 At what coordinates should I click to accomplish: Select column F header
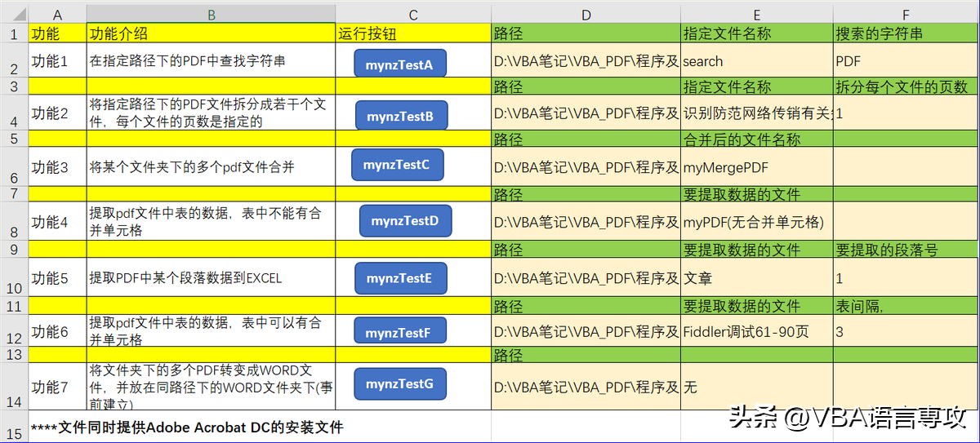(x=906, y=15)
